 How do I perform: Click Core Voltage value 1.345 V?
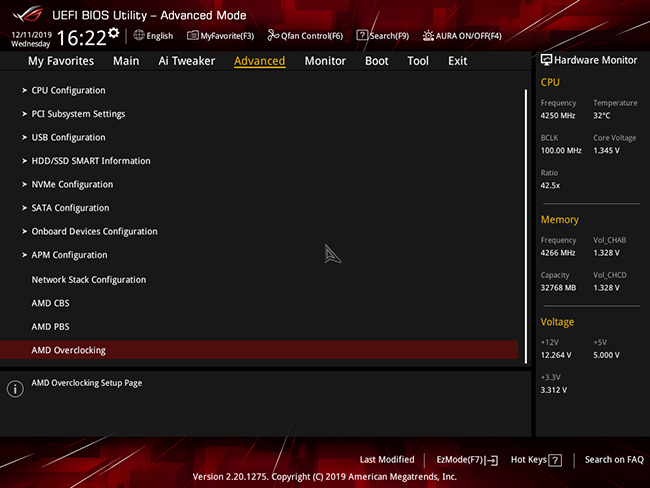pyautogui.click(x=606, y=151)
